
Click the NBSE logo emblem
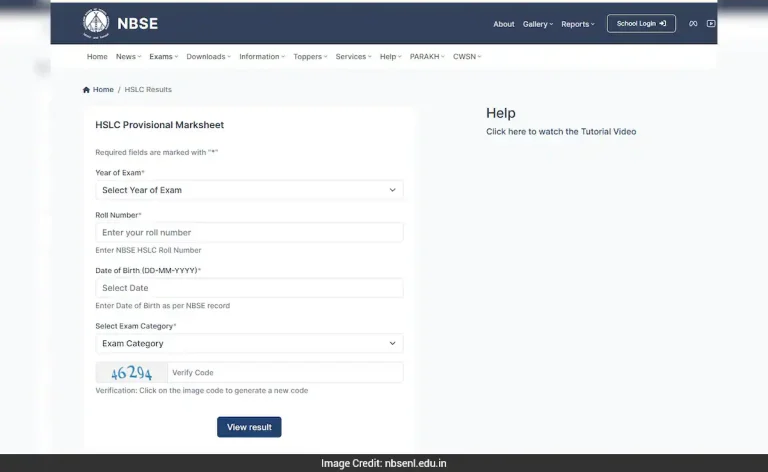click(x=96, y=22)
